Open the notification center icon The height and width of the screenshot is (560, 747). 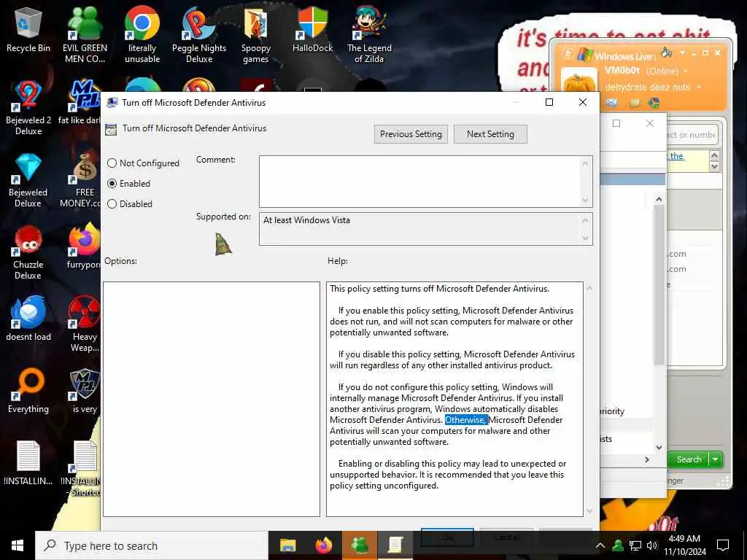pos(723,545)
